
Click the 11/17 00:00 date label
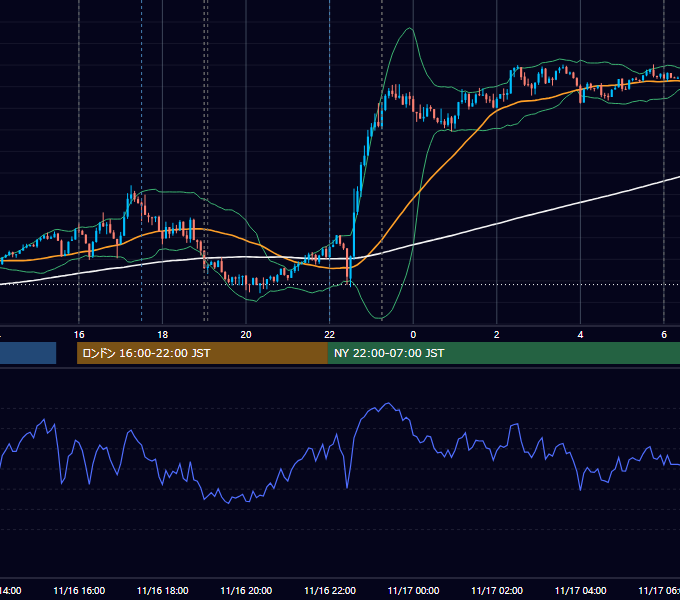pos(413,591)
